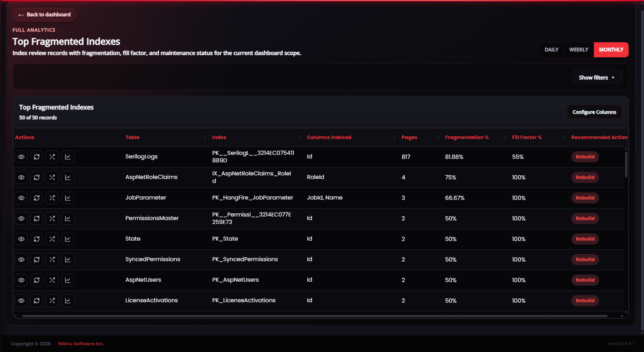644x352 pixels.
Task: Go back via Back to dashboard button
Action: click(x=45, y=15)
